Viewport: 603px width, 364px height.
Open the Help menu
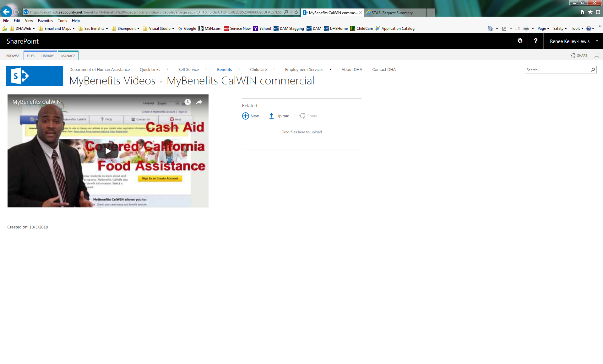pyautogui.click(x=76, y=20)
